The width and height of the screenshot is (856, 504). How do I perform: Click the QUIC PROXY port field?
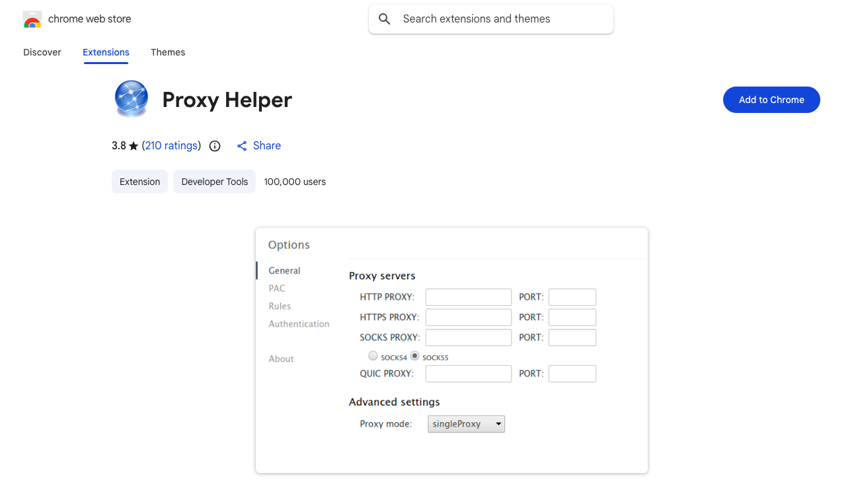[x=572, y=374]
